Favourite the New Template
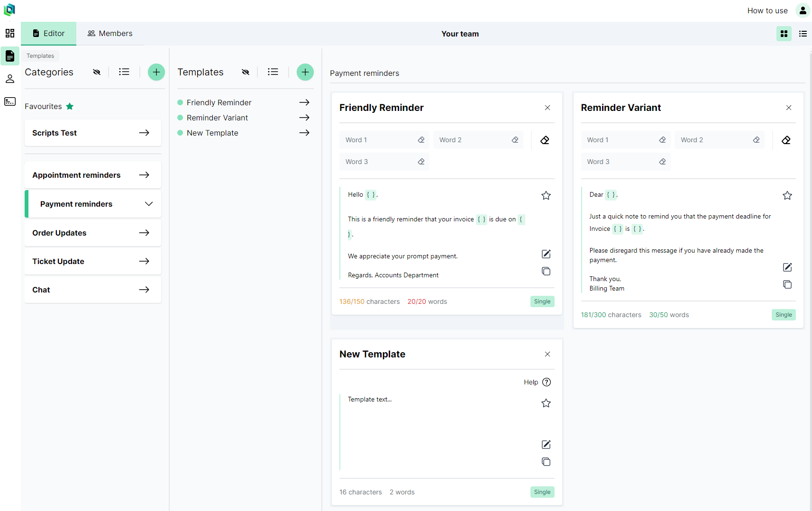Screen dimensions: 812x511 click(546, 403)
